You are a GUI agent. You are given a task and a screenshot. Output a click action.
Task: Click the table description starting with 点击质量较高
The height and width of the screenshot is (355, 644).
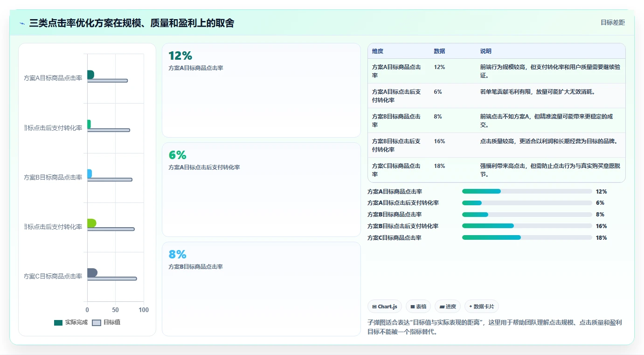coord(549,141)
